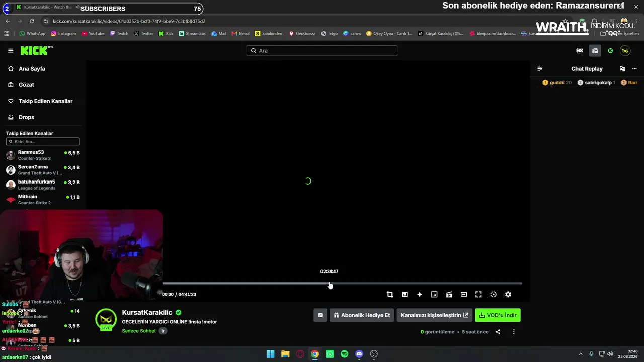The width and height of the screenshot is (644, 362).
Task: Switch player to theater mode
Action: 464,294
